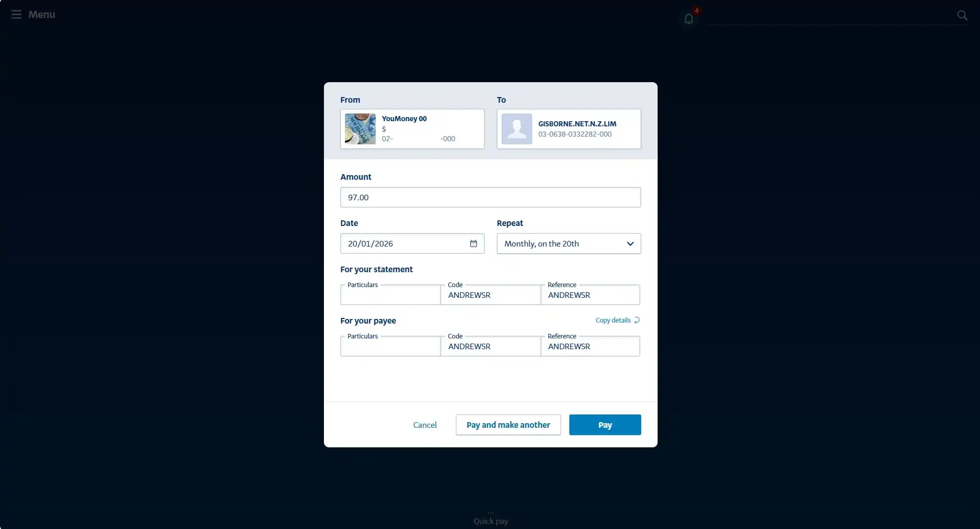Select the GISBORNE.NET.N.Z.LIM payee card
This screenshot has height=529, width=980.
point(569,129)
